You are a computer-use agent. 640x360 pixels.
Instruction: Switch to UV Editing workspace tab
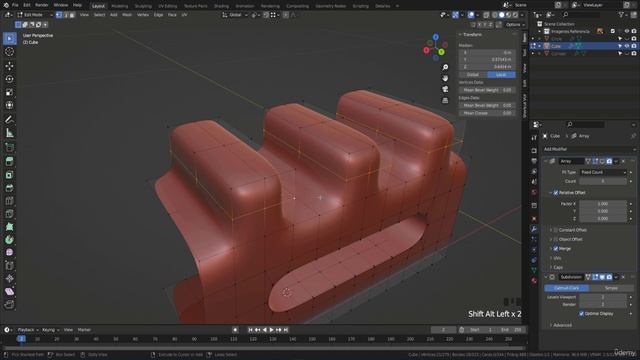(168, 6)
